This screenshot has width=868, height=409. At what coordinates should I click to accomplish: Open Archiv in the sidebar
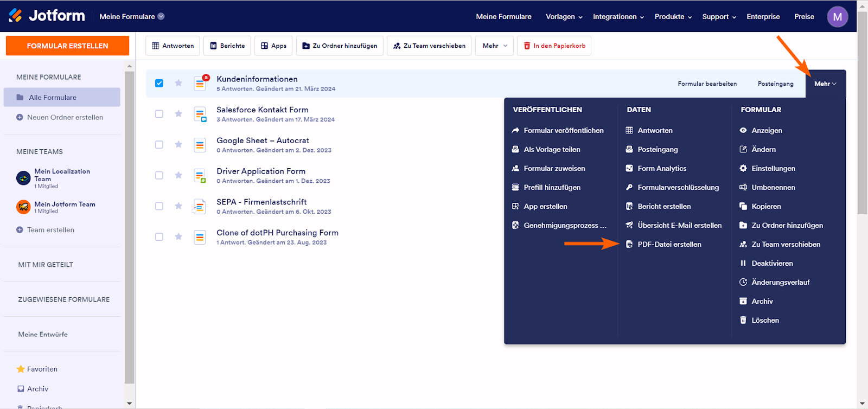[x=33, y=389]
